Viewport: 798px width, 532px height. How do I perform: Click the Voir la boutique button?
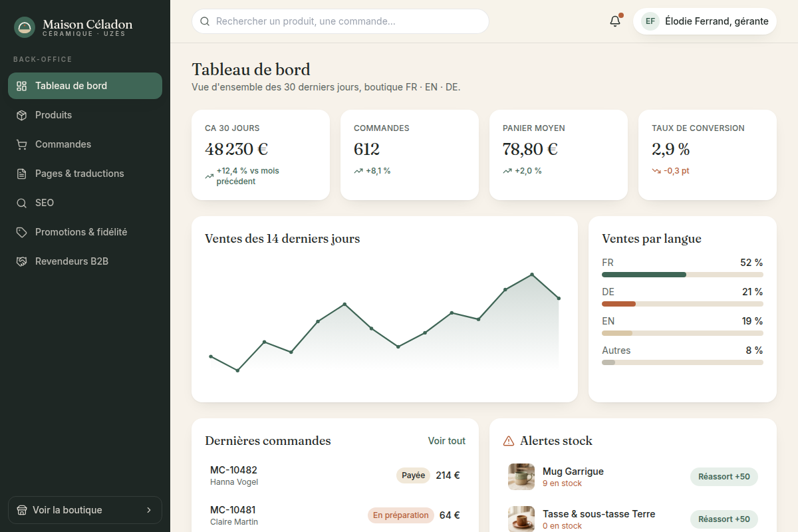tap(85, 510)
